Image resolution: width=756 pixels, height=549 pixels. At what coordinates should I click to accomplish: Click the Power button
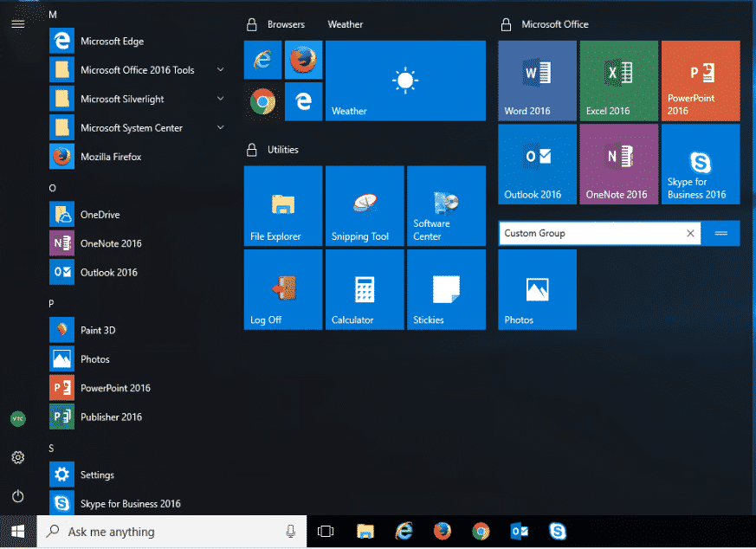(x=18, y=496)
